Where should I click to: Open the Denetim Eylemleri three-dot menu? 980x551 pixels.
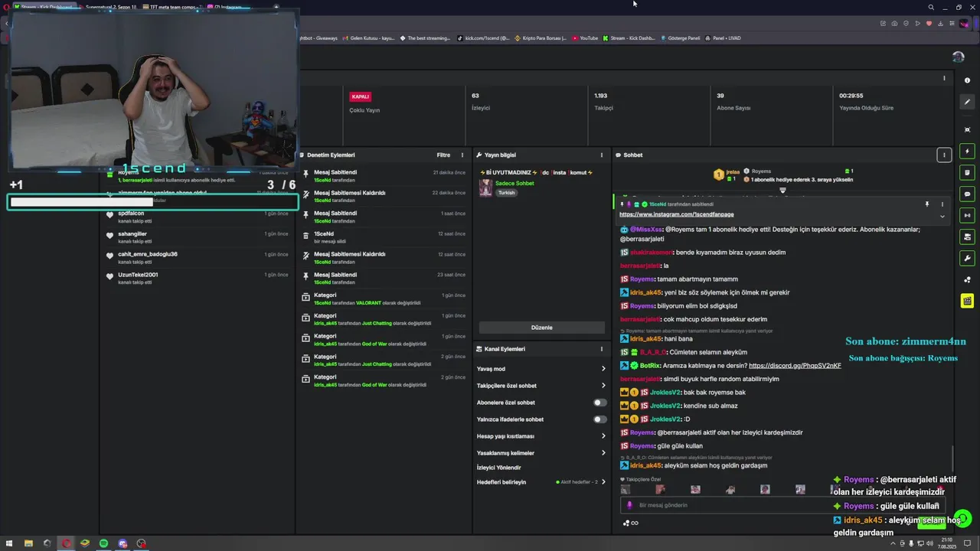462,155
